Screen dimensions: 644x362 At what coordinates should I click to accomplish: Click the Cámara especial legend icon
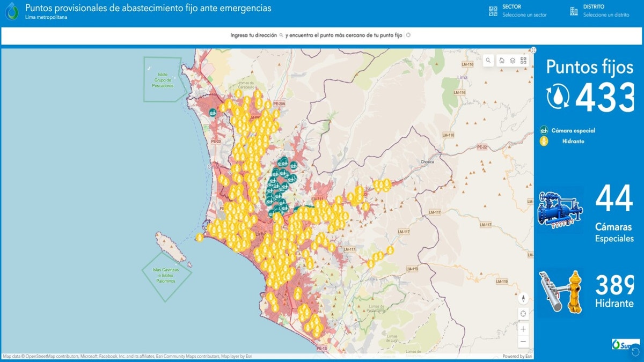pos(544,130)
